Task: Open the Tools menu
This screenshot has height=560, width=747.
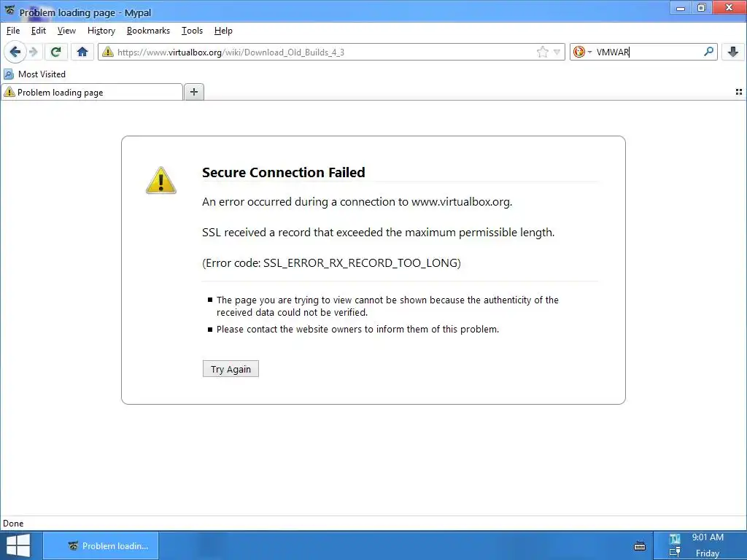Action: pyautogui.click(x=192, y=31)
